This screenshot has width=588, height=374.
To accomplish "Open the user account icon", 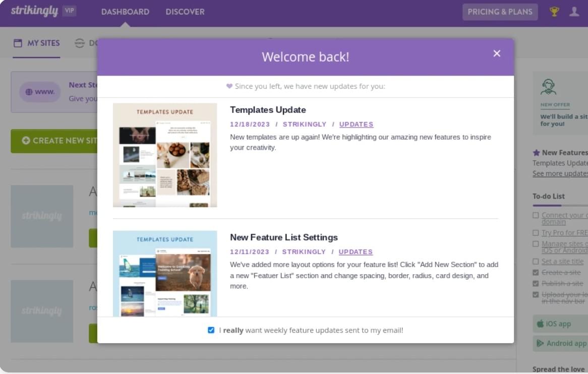I will pos(574,12).
